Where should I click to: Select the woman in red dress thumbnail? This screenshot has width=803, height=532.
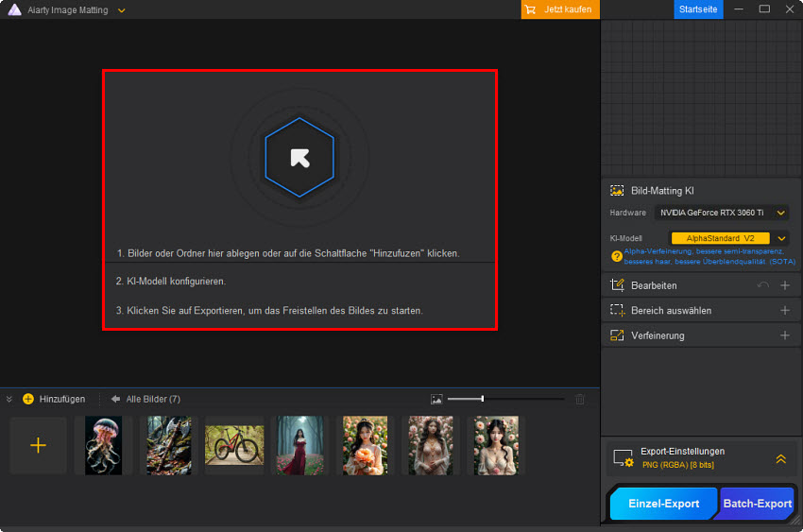pos(299,445)
